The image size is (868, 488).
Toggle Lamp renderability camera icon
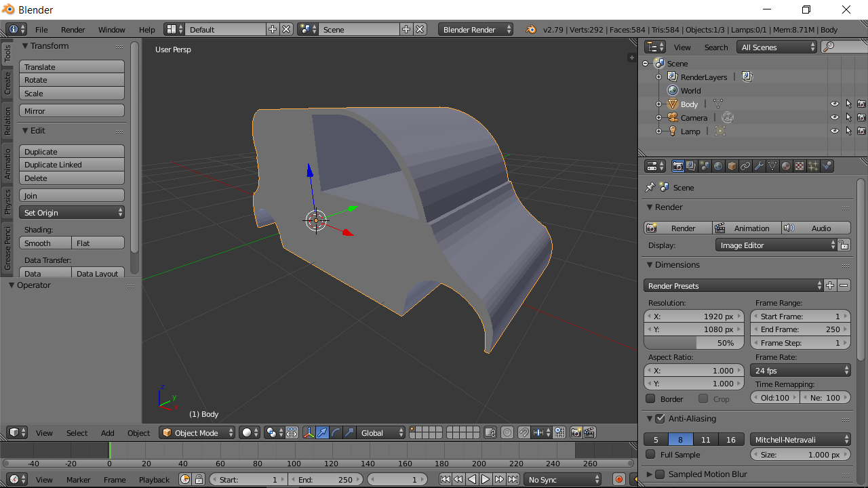[861, 131]
